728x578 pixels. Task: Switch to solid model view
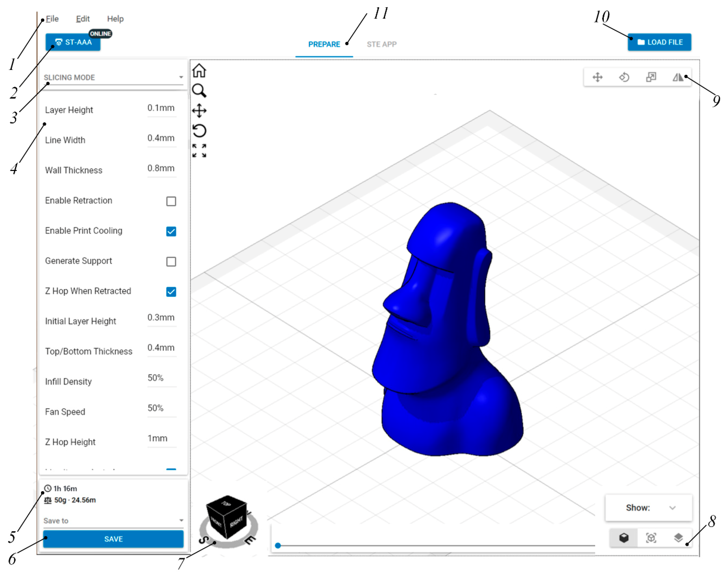tap(624, 537)
